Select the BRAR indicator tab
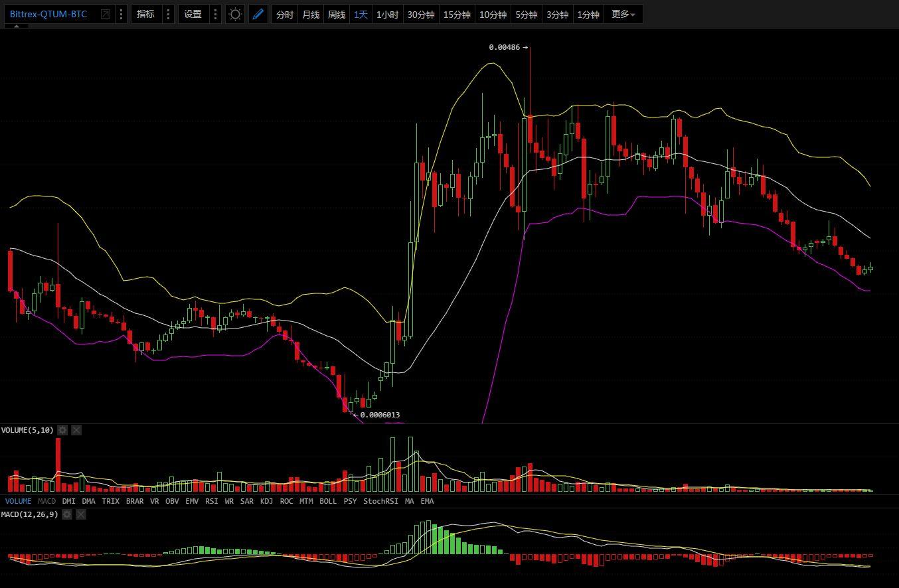Screen dimensions: 899x588 coord(135,501)
